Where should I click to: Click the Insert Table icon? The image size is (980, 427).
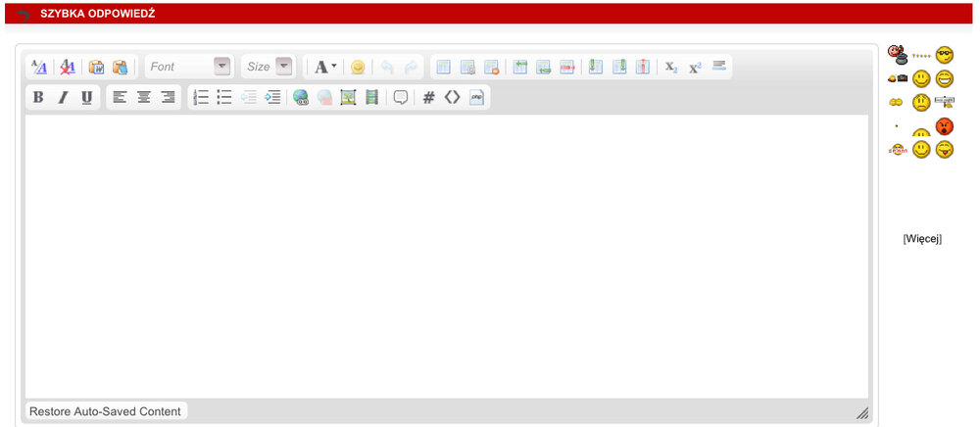(x=444, y=67)
